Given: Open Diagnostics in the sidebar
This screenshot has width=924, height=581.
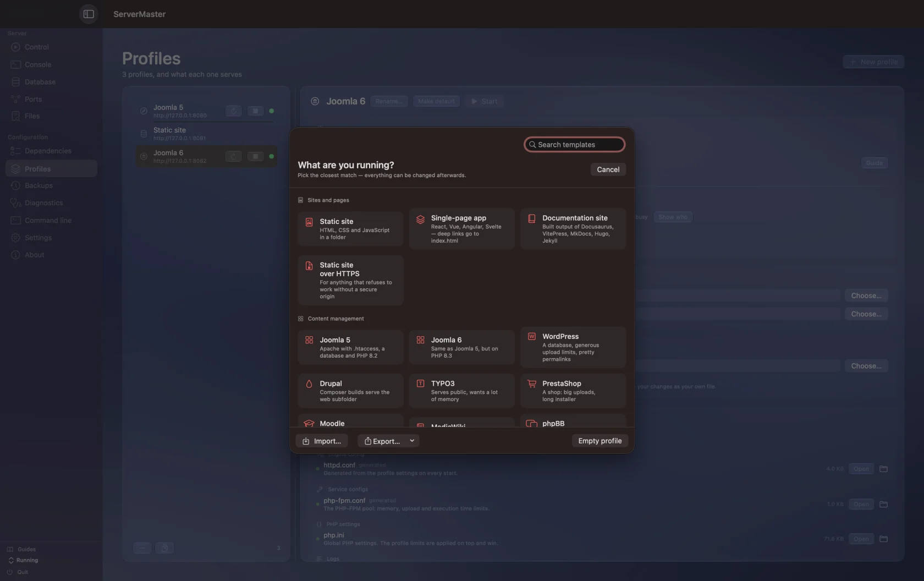Looking at the screenshot, I should [51, 202].
